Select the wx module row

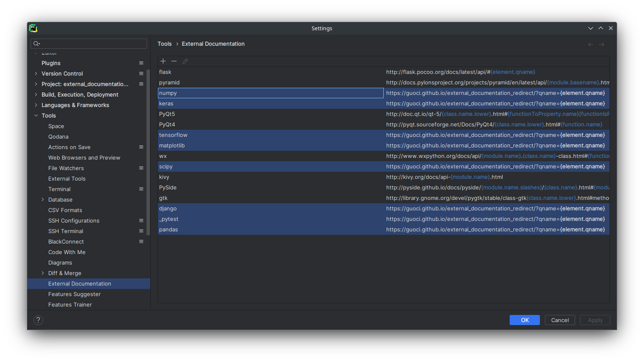click(384, 156)
